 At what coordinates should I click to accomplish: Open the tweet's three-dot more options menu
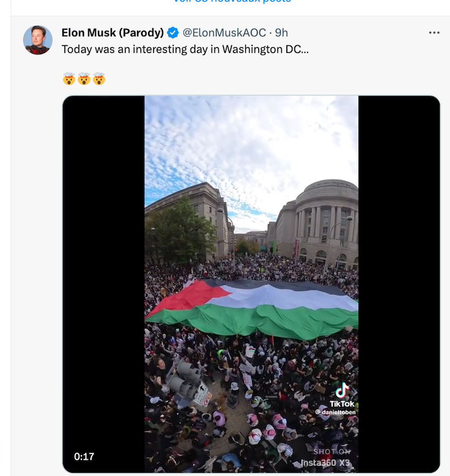pyautogui.click(x=434, y=33)
